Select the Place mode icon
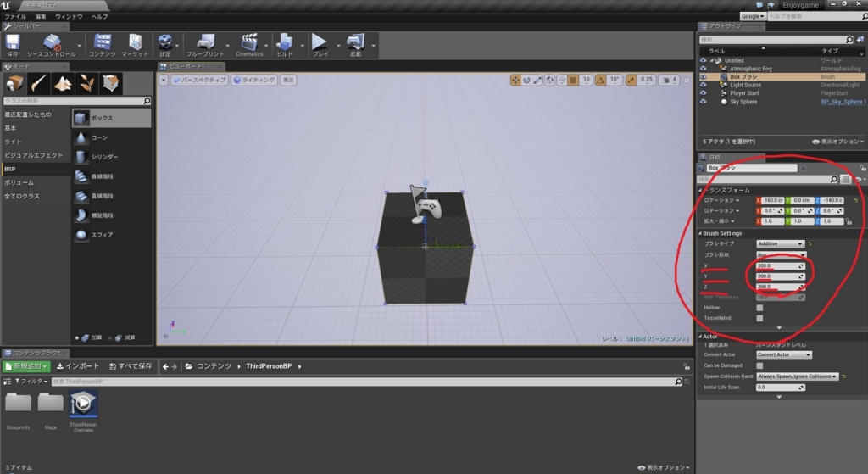The image size is (868, 474). click(x=14, y=83)
